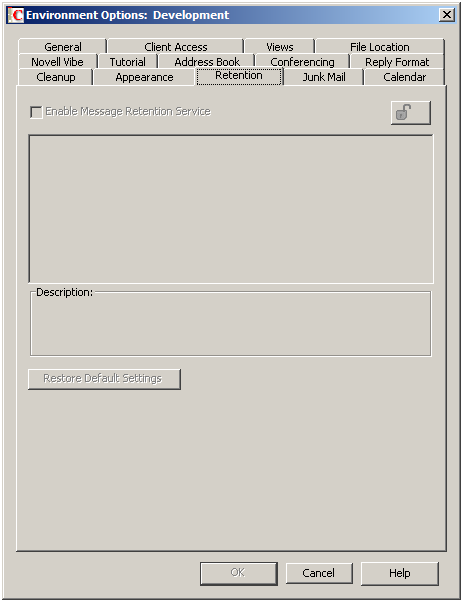Open the Calendar tab
The width and height of the screenshot is (462, 602).
pyautogui.click(x=404, y=77)
